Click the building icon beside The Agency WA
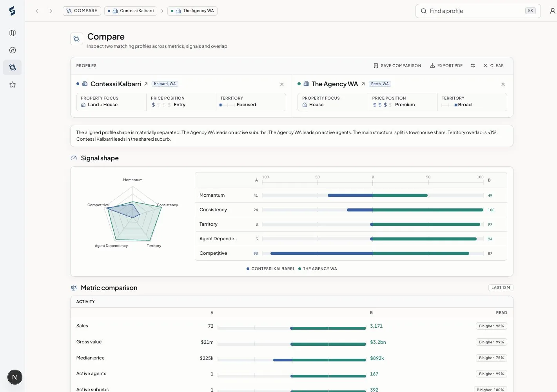 pos(306,84)
